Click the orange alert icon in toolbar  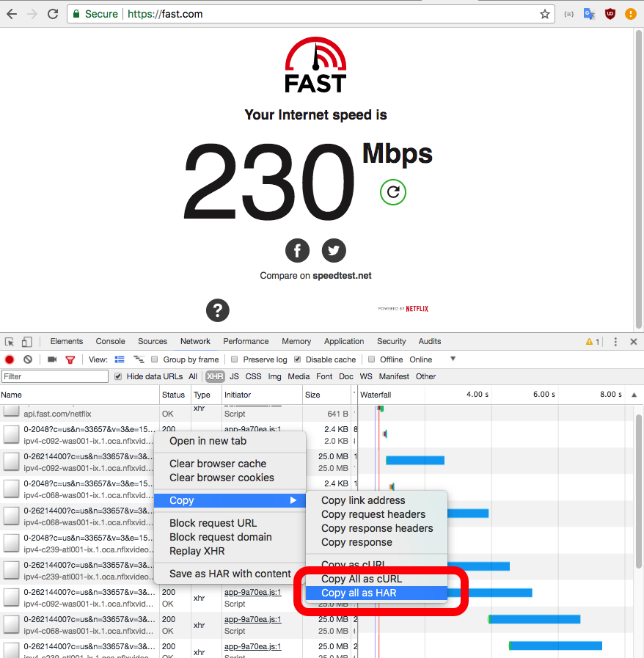(x=631, y=14)
